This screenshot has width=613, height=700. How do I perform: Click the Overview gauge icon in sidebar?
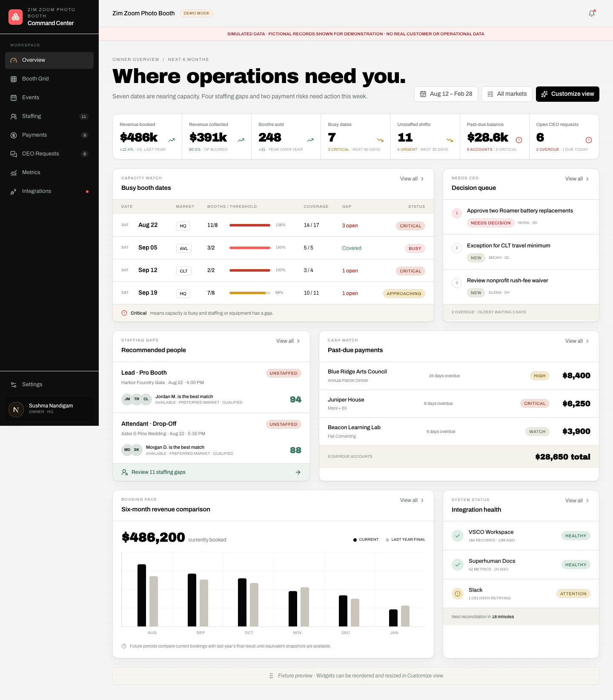click(x=14, y=60)
